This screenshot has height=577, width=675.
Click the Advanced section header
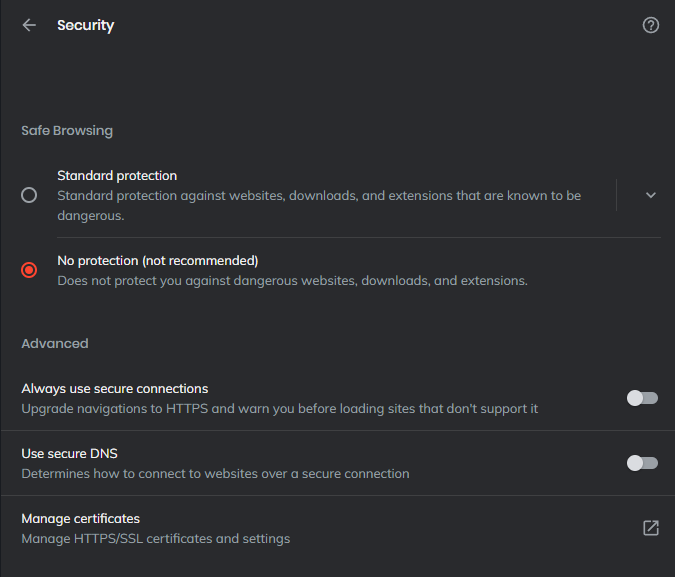pos(55,344)
